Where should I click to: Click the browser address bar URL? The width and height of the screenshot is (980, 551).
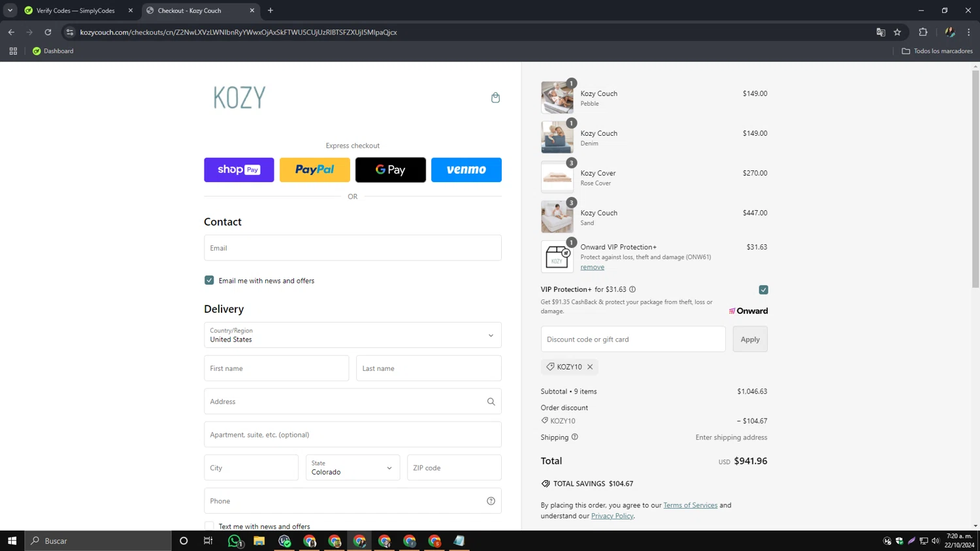pos(238,32)
